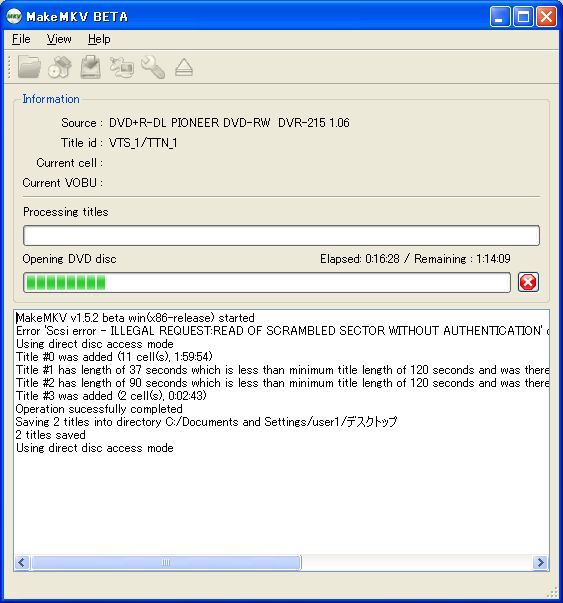Click the Elapsed/Remaining time text
The image size is (563, 603).
415,259
